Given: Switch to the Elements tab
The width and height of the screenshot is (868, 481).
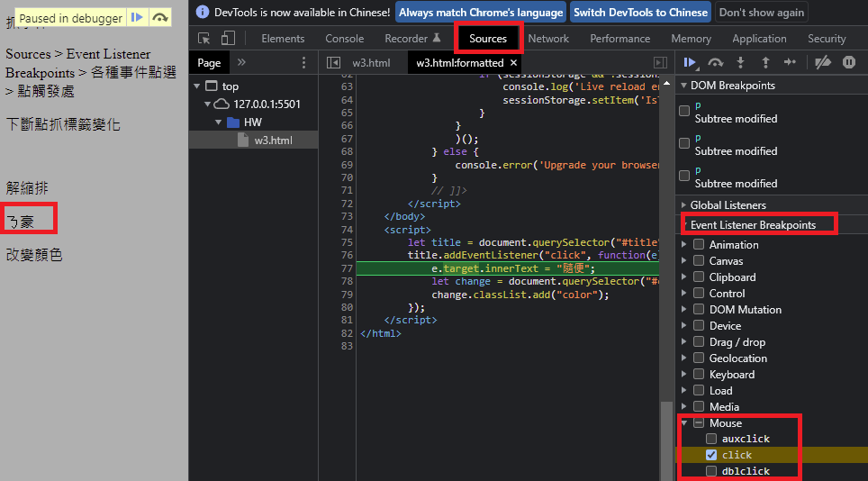Looking at the screenshot, I should 283,38.
